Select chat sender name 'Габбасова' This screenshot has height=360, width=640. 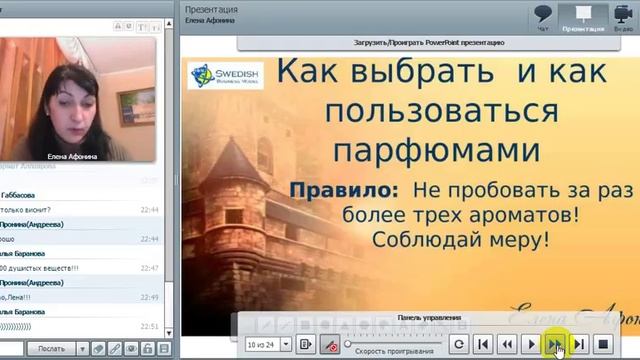pyautogui.click(x=18, y=195)
